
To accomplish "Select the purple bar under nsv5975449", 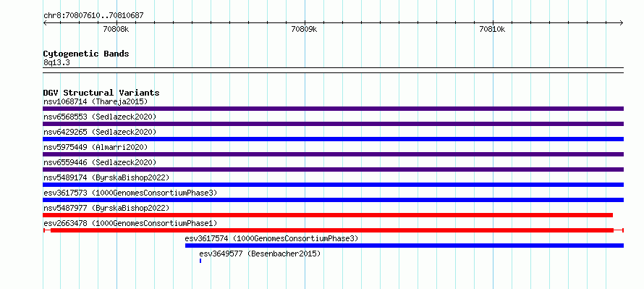I will (333, 154).
